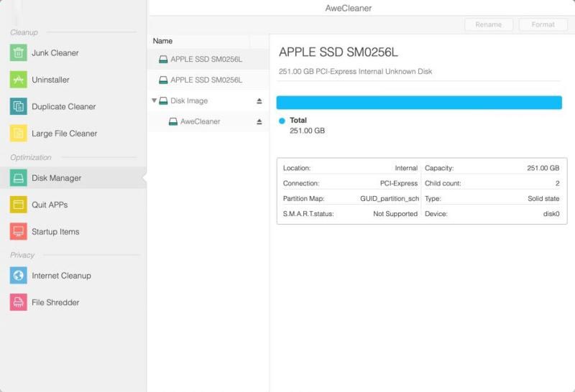The image size is (575, 392).
Task: Click the Capacity value in info table
Action: tap(543, 168)
